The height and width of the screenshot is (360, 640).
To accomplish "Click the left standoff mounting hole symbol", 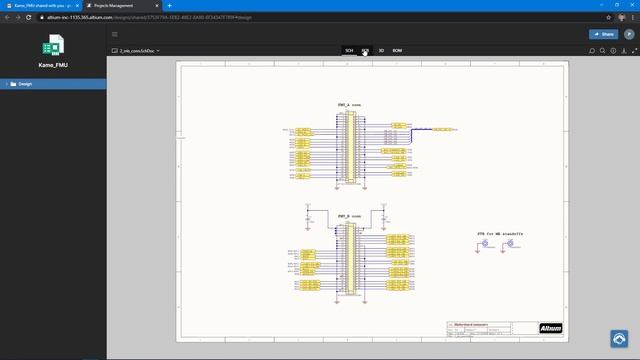I will (x=485, y=243).
